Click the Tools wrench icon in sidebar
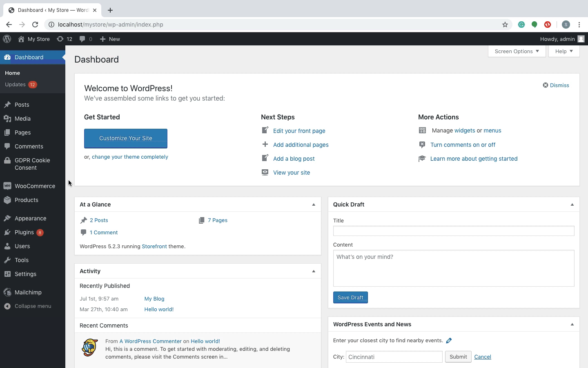Viewport: 588px width, 368px height. [x=7, y=260]
